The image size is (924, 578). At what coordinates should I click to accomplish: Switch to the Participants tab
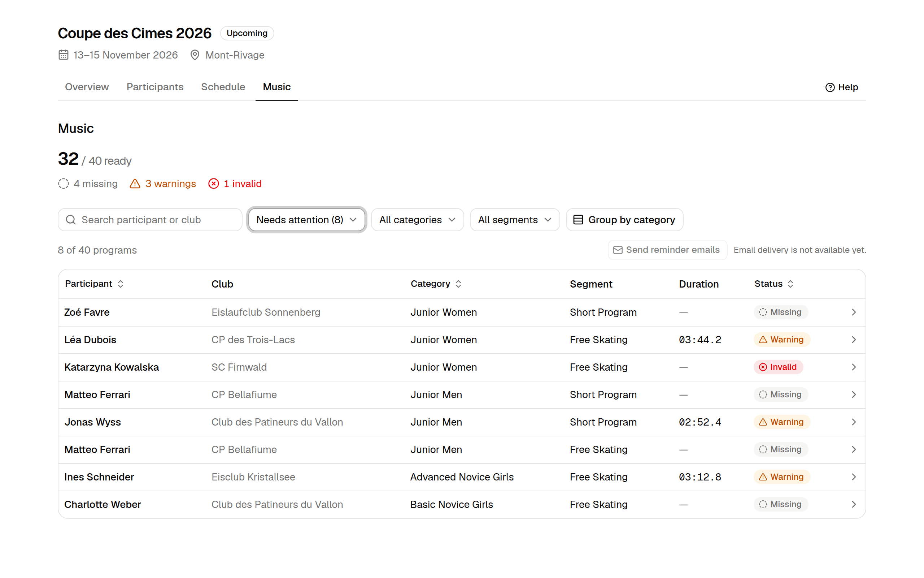[155, 87]
